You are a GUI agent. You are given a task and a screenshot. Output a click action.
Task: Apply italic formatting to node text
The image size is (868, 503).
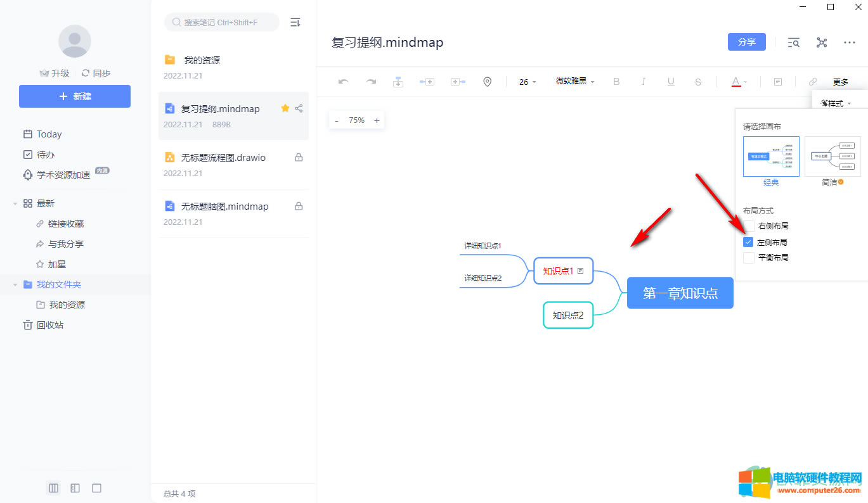coord(644,82)
